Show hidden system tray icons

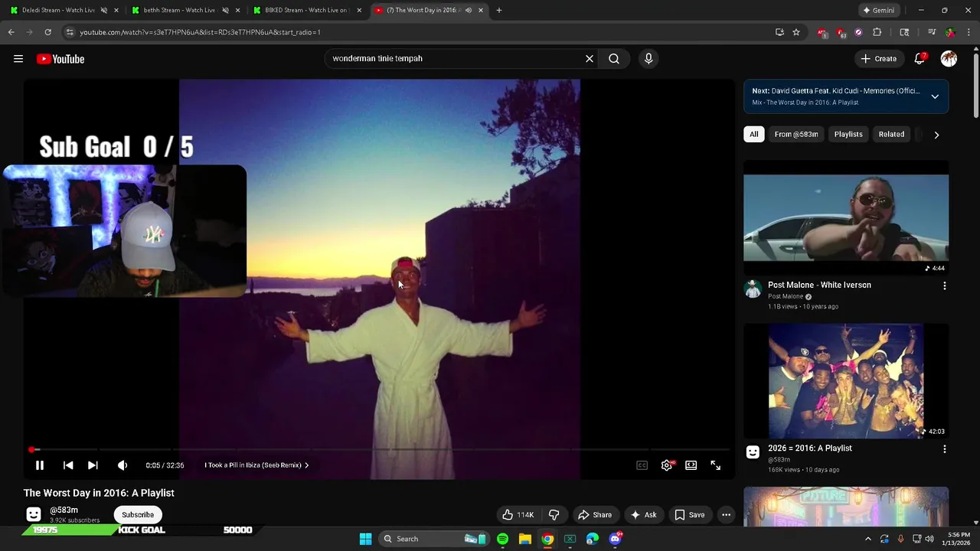(x=868, y=539)
